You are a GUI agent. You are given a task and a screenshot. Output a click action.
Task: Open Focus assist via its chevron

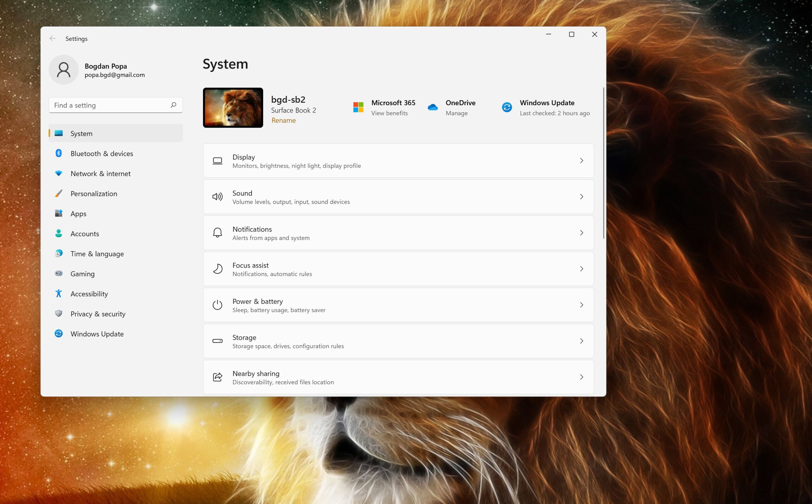tap(582, 269)
